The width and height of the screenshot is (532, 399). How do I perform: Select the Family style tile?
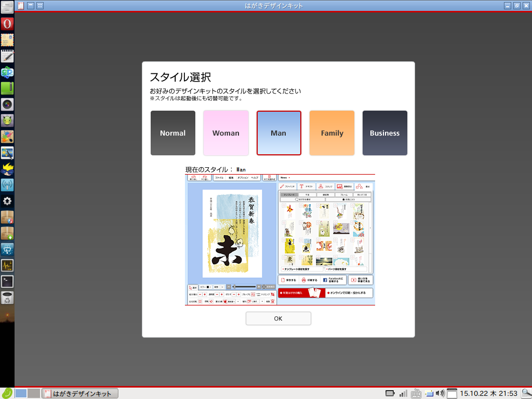[x=332, y=133]
